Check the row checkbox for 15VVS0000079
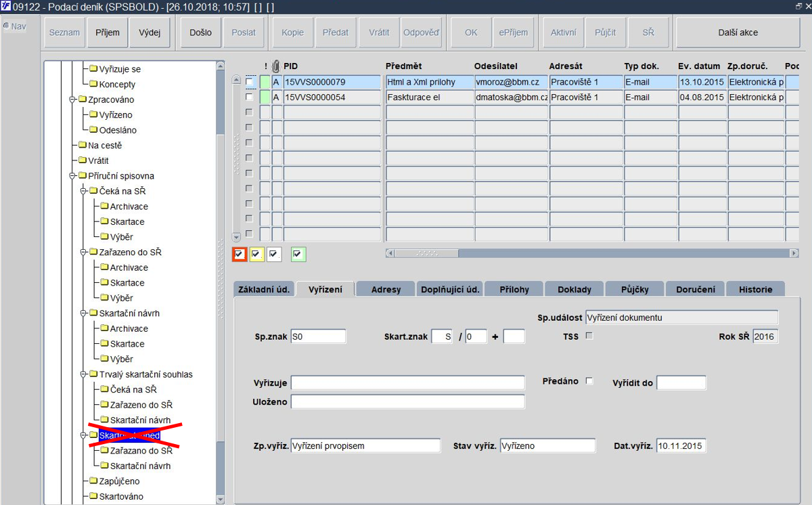Screen dimensions: 812x505 [250, 82]
